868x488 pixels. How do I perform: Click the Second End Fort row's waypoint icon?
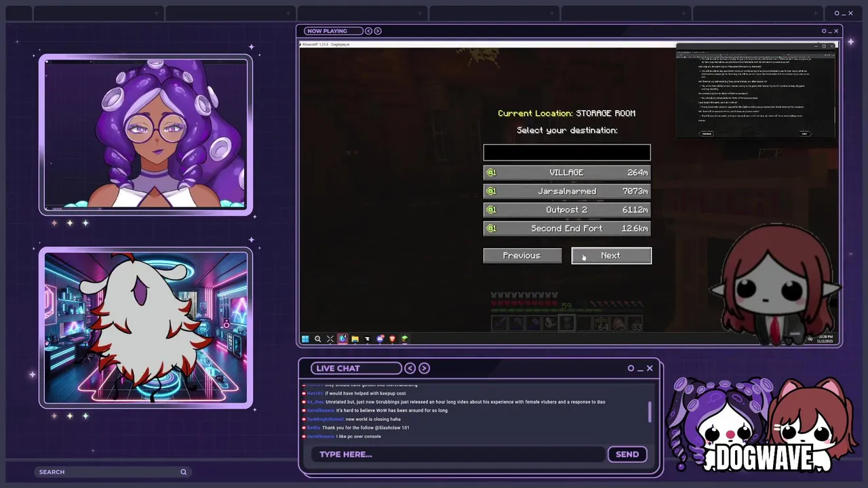491,228
